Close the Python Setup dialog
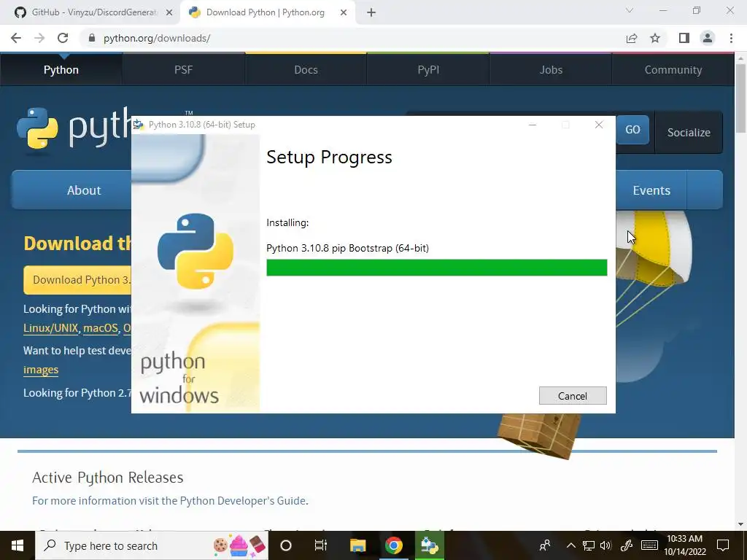Image resolution: width=747 pixels, height=560 pixels. point(599,125)
